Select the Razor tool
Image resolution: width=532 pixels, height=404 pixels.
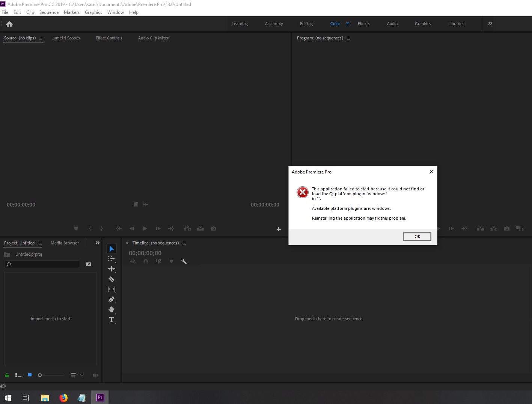point(112,279)
